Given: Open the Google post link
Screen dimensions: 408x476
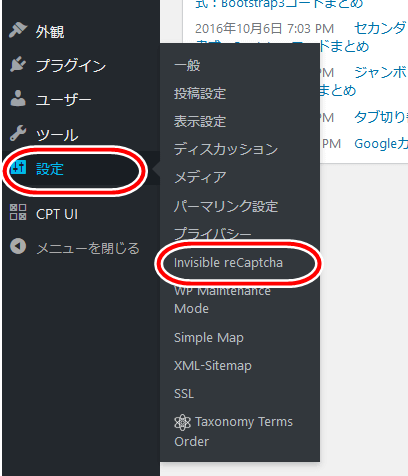Looking at the screenshot, I should pos(381,144).
